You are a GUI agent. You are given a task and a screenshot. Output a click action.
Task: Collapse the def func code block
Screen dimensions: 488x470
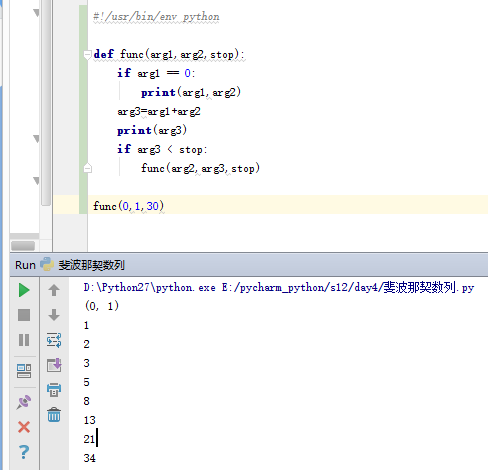tap(87, 54)
